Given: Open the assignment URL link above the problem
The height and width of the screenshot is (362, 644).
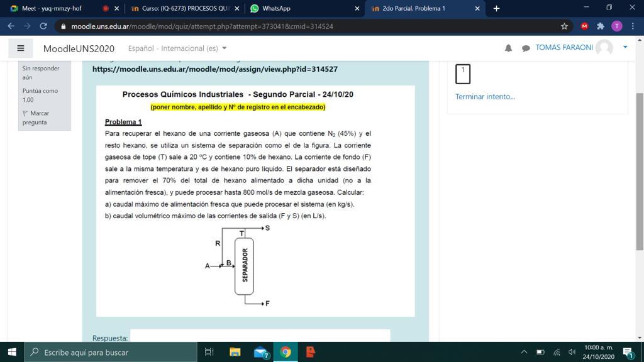Looking at the screenshot, I should (x=215, y=69).
